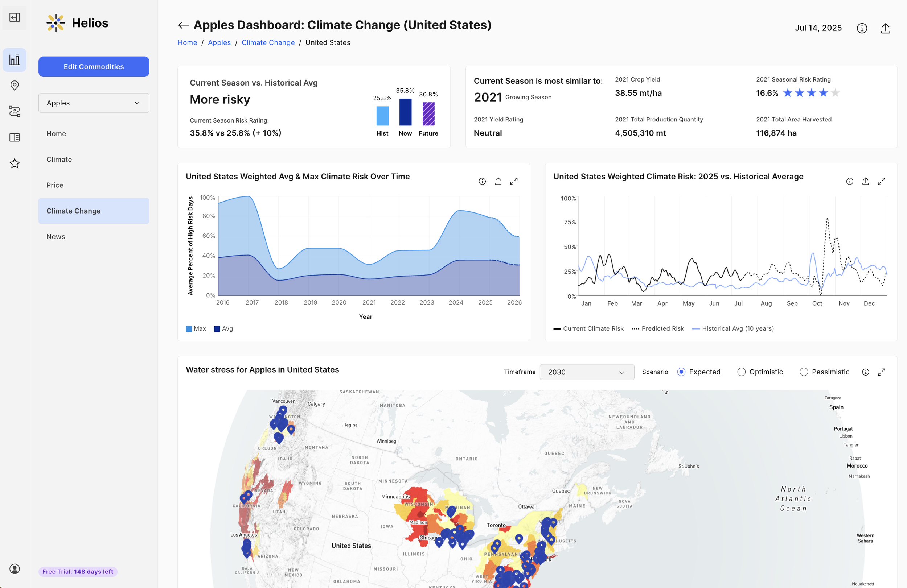Open the Timeframe 2030 dropdown

[587, 372]
